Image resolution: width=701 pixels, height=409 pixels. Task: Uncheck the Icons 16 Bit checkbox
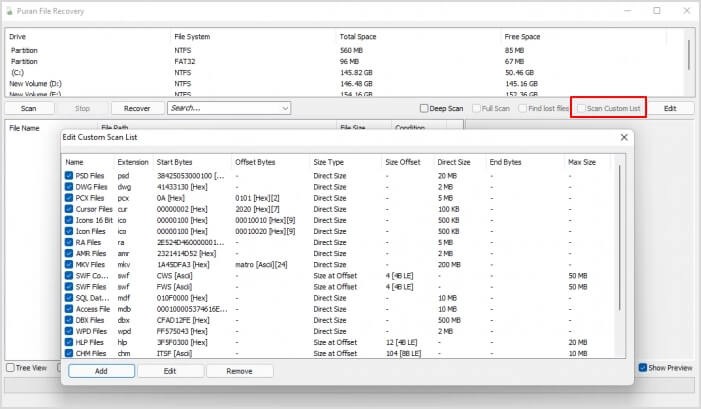point(69,220)
